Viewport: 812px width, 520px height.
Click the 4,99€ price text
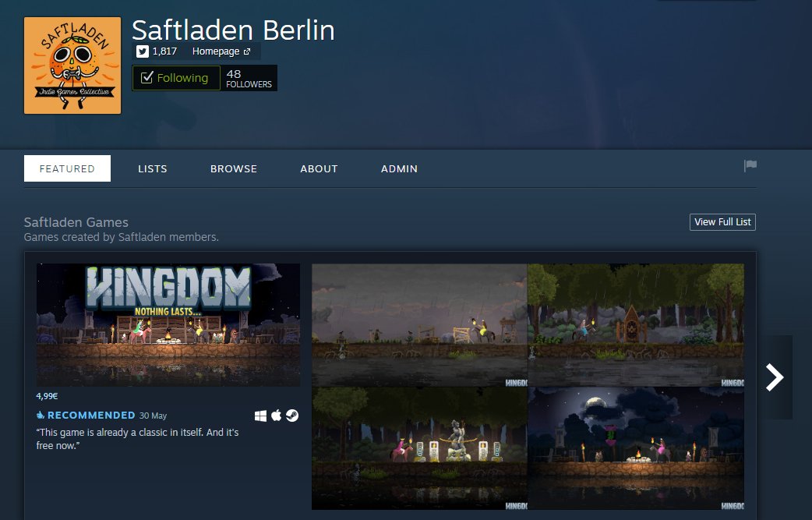coord(47,396)
